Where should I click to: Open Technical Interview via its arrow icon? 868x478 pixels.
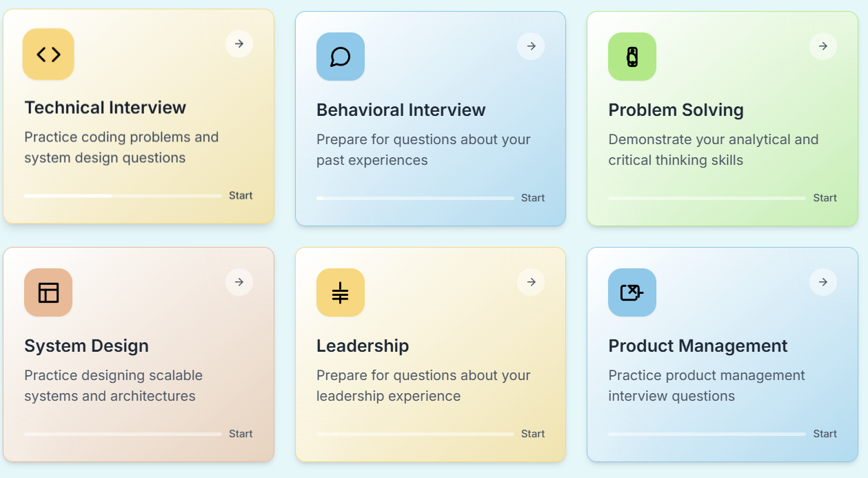click(x=239, y=43)
